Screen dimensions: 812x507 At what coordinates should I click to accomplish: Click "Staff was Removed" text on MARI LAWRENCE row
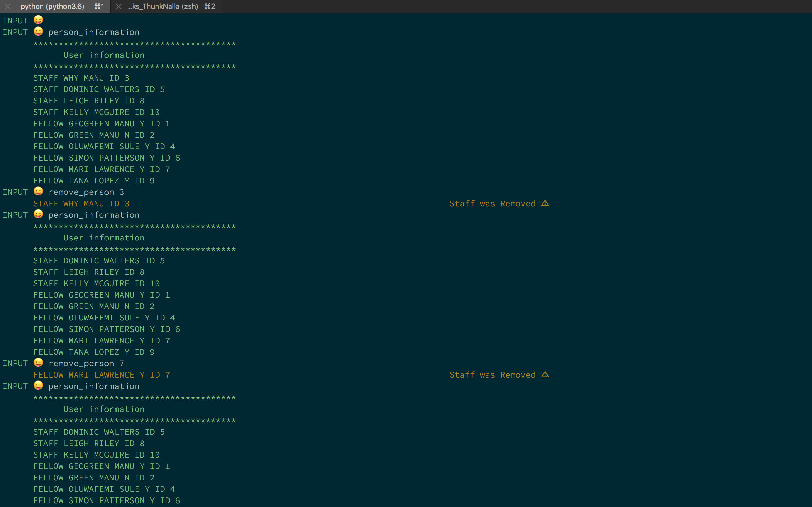point(492,375)
